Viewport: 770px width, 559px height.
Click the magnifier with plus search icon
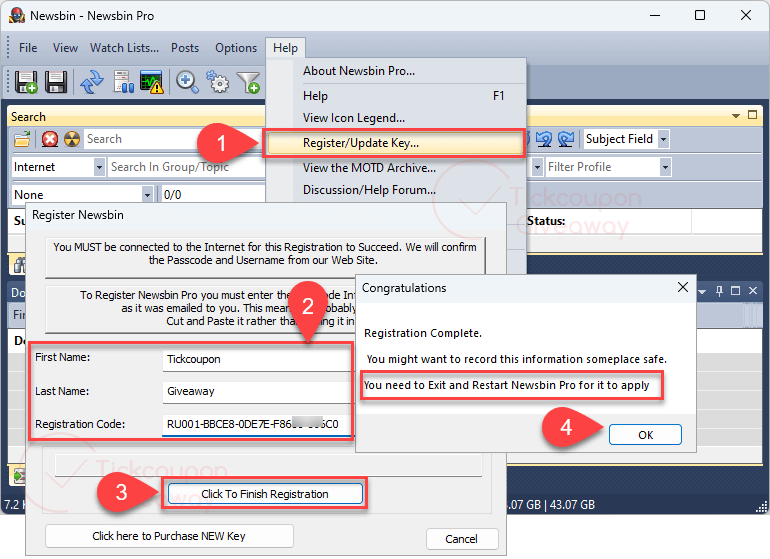pos(188,82)
